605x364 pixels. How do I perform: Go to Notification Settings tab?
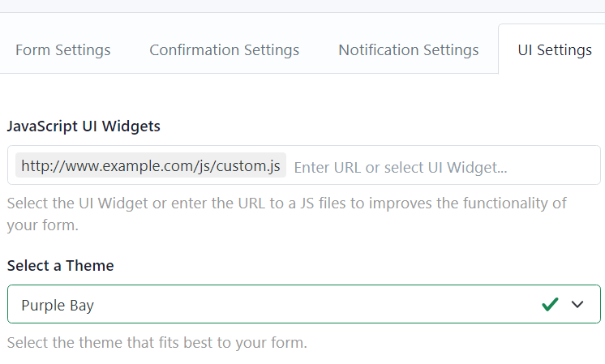click(408, 49)
